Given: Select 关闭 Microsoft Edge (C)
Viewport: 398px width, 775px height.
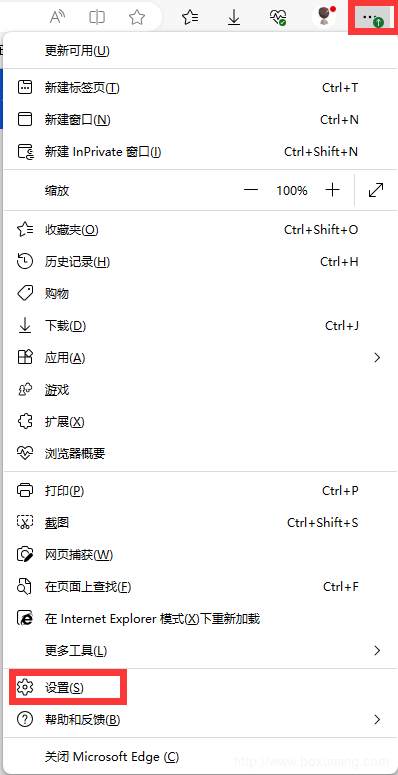Looking at the screenshot, I should [x=199, y=757].
